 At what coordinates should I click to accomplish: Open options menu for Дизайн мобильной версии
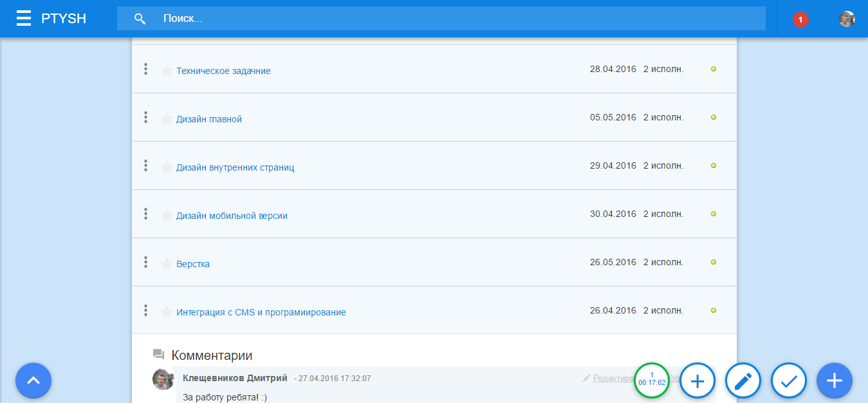[146, 214]
